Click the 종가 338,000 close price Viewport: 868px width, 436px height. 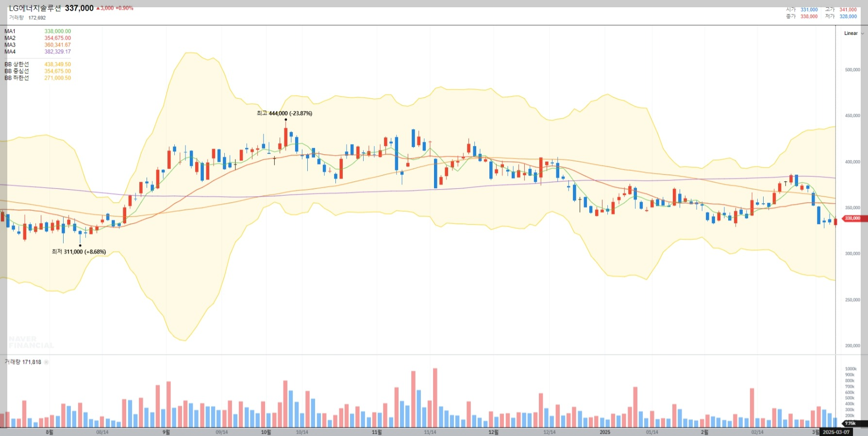point(802,16)
